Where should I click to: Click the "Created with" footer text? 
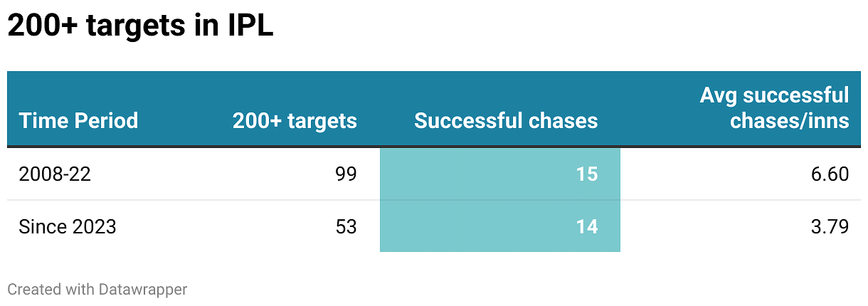[50, 290]
